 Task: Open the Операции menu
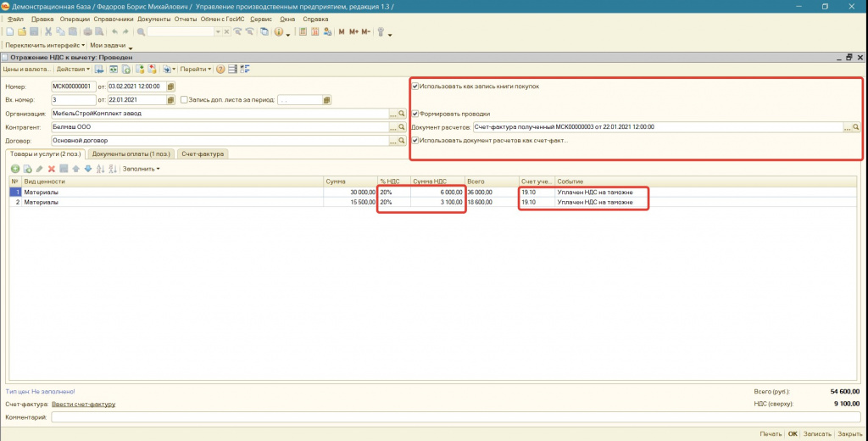click(75, 19)
